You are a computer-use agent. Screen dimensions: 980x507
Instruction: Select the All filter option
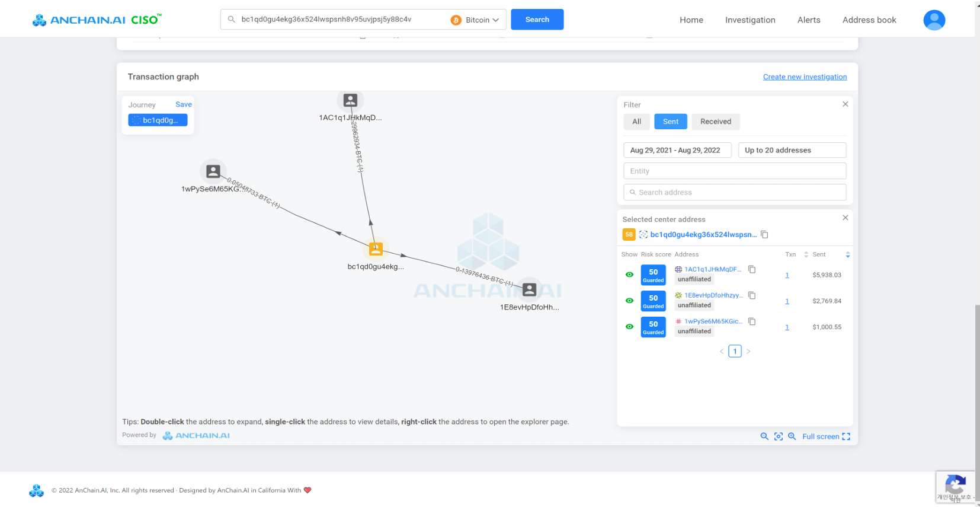pyautogui.click(x=637, y=122)
